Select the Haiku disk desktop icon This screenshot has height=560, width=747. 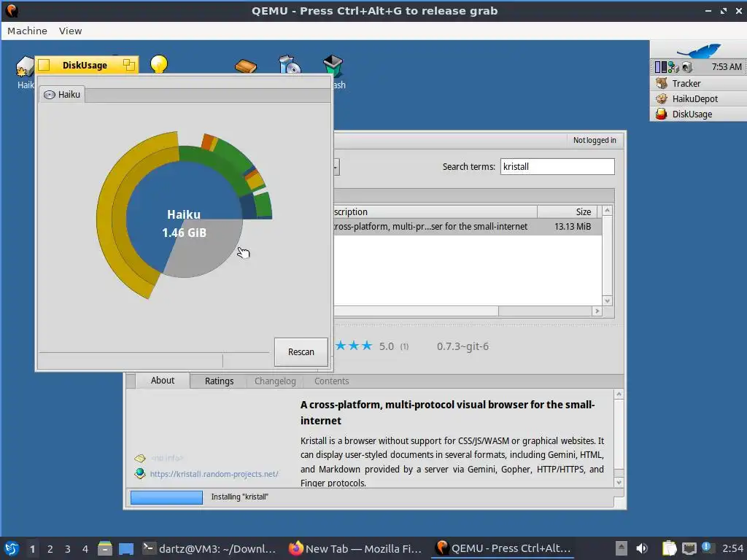click(x=24, y=68)
